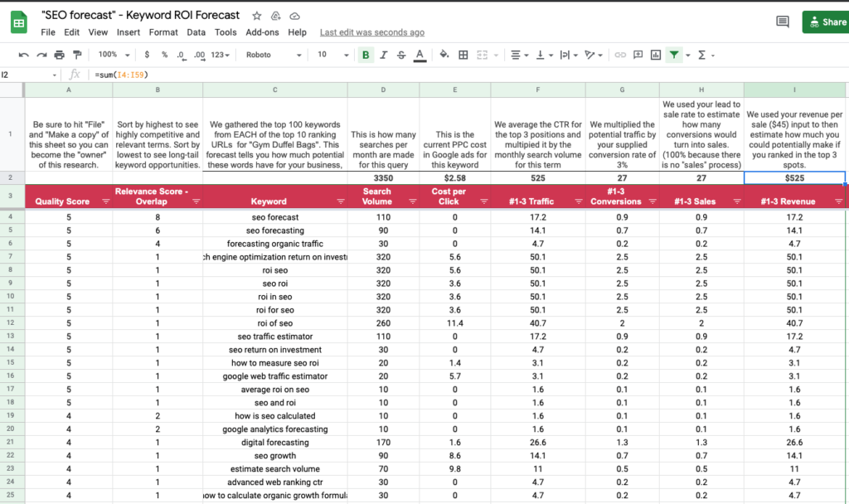849x504 pixels.
Task: Open #1-3 Traffic column filter
Action: click(x=578, y=201)
